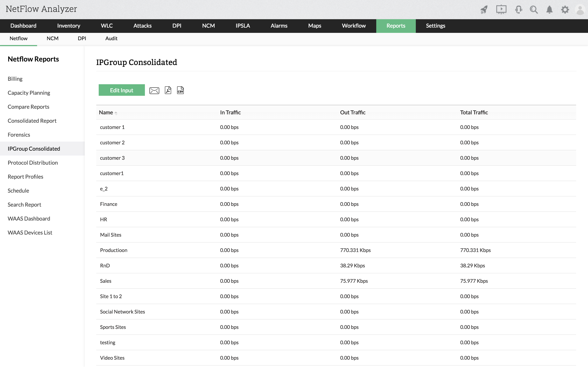Click the Edit Input button
The width and height of the screenshot is (588, 367).
121,90
